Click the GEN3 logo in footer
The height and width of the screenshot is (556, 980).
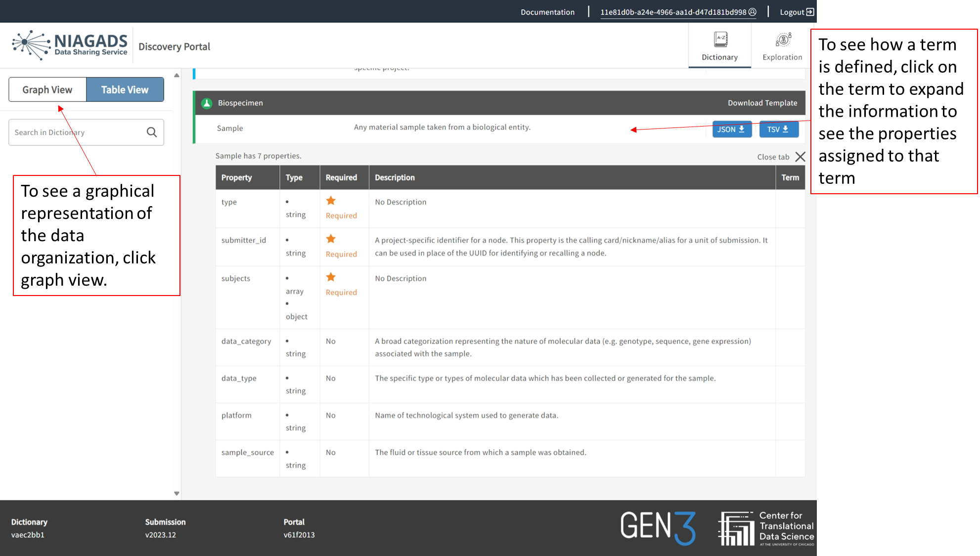[658, 527]
